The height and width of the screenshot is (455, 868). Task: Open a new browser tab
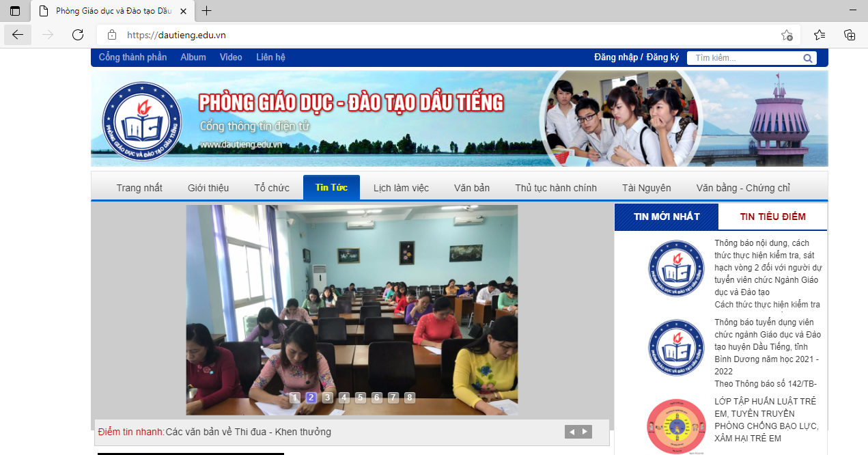pos(207,11)
